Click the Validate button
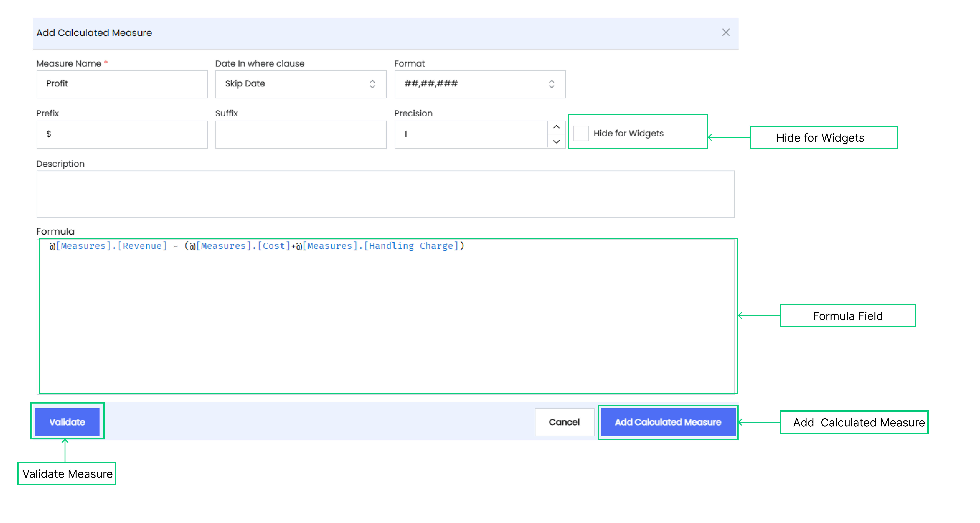The height and width of the screenshot is (523, 980). (67, 422)
